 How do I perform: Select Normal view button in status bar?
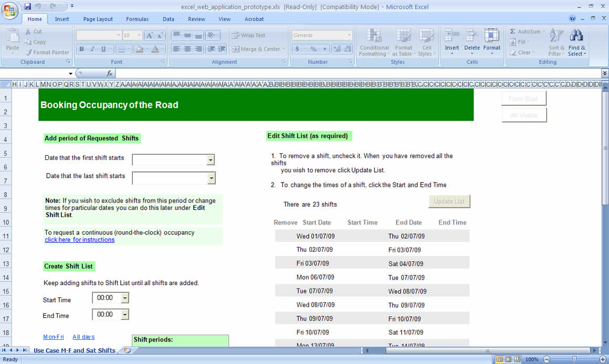(500, 359)
